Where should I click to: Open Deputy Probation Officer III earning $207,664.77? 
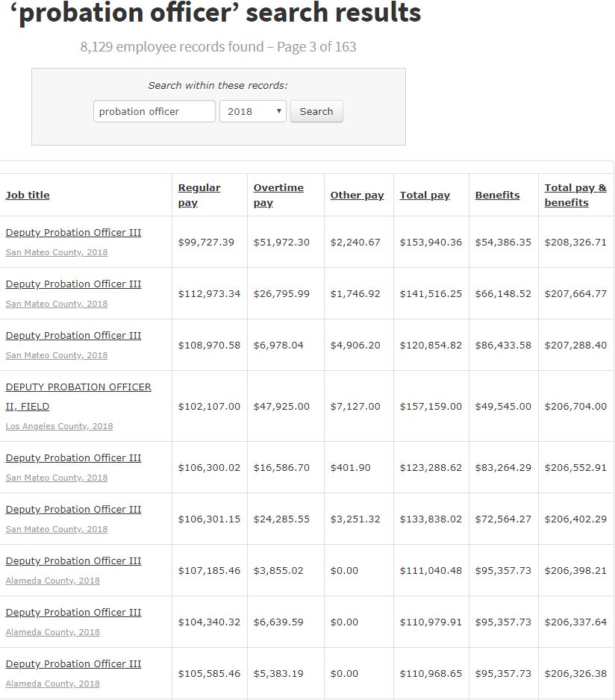73,284
